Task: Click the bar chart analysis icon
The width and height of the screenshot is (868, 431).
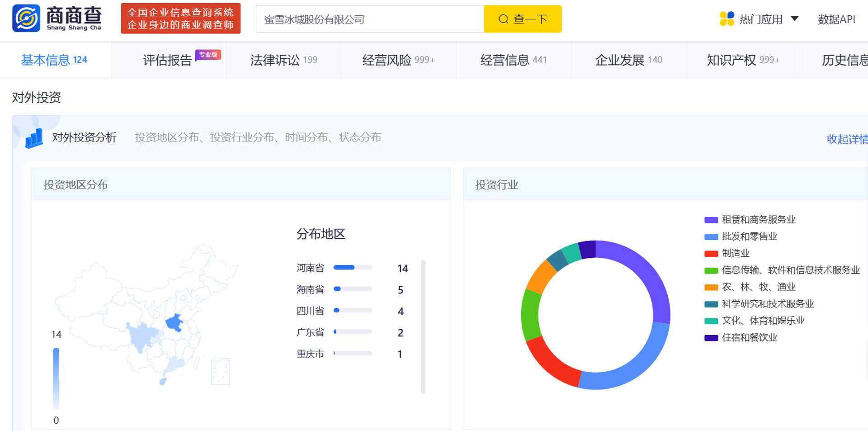Action: (x=34, y=138)
